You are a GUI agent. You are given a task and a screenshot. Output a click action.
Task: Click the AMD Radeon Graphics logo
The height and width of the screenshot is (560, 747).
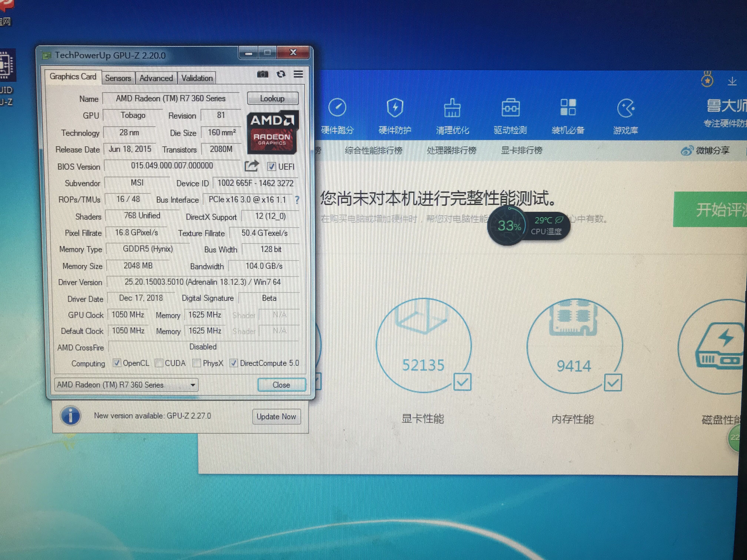click(x=273, y=132)
